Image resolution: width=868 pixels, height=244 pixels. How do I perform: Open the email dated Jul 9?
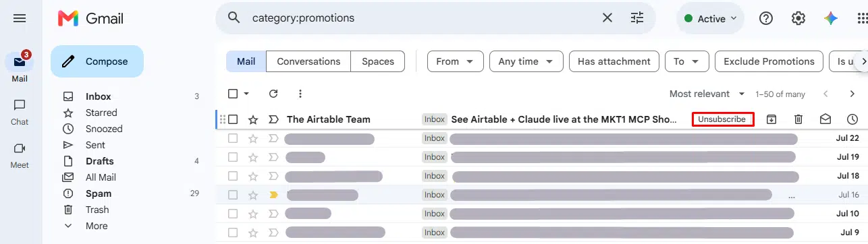click(x=542, y=233)
